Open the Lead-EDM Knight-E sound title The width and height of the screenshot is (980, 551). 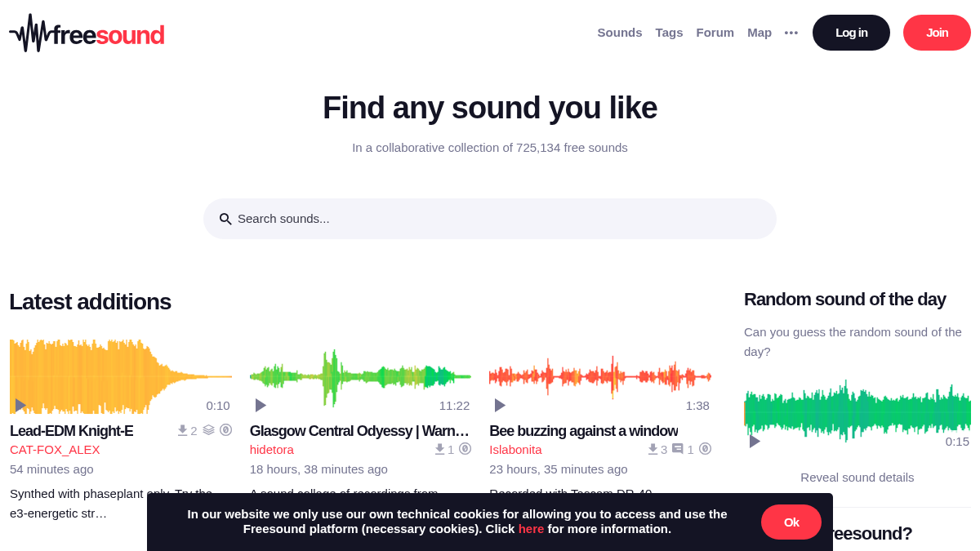tap(71, 431)
